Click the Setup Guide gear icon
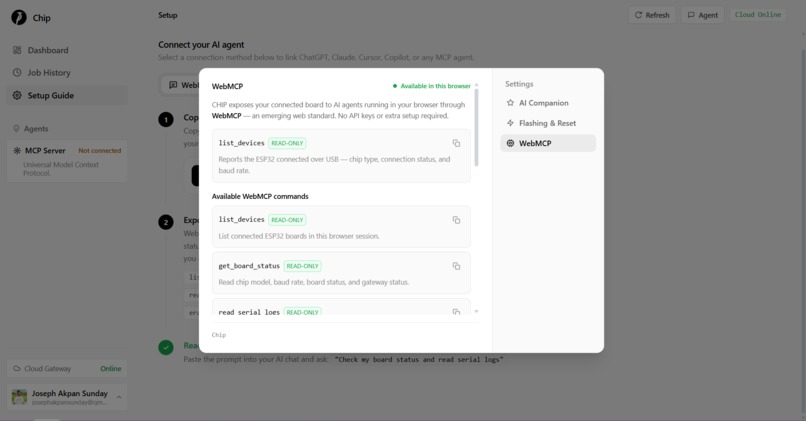 [x=17, y=96]
